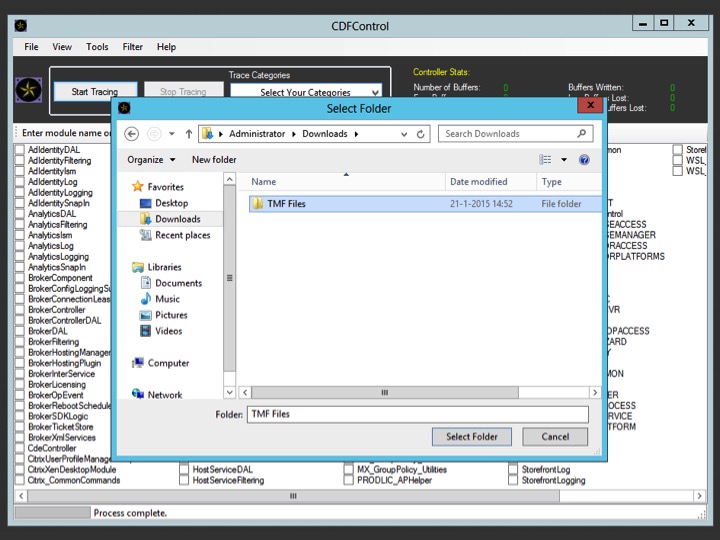
Task: Expand the Downloads breadcrumb arrow
Action: click(x=356, y=134)
